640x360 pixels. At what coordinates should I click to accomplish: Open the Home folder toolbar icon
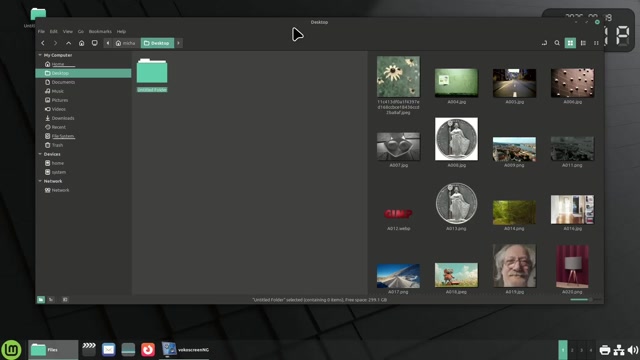pos(82,43)
